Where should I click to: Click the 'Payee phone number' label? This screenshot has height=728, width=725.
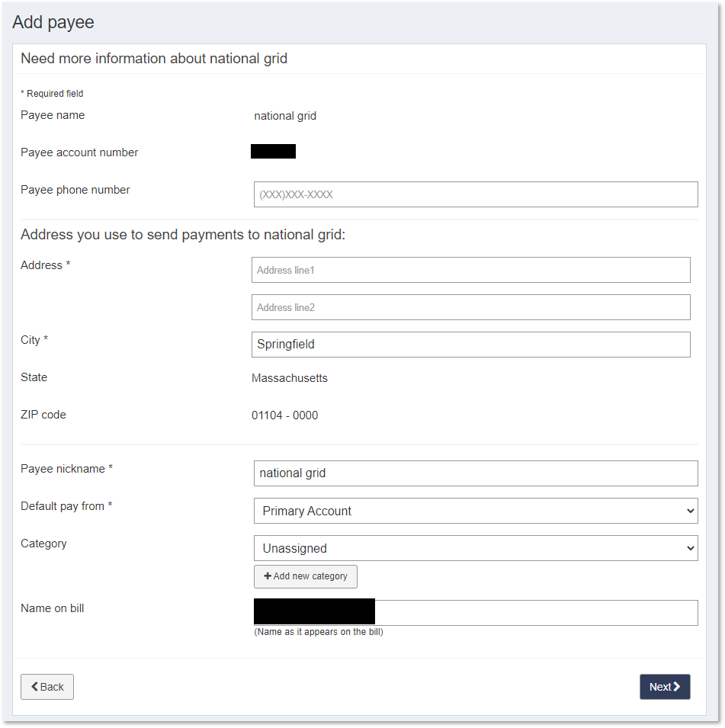coord(75,190)
